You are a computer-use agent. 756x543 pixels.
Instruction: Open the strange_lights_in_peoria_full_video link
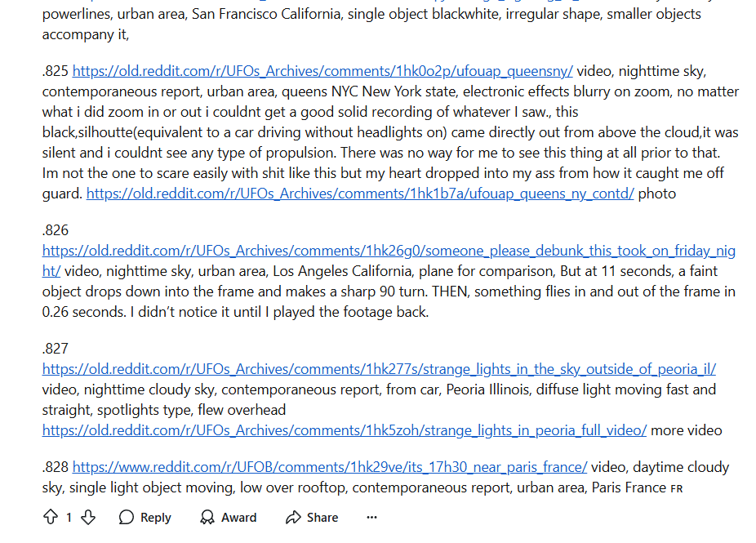(x=345, y=430)
